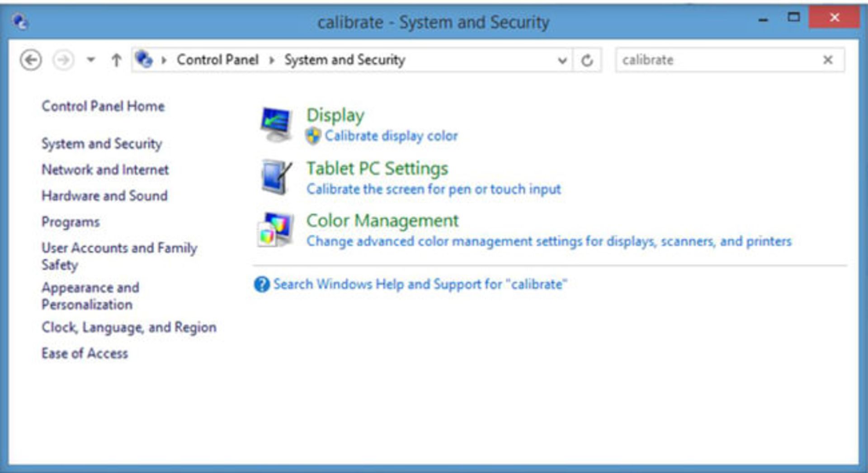Open the recent locations dropdown arrow
This screenshot has width=868, height=473.
pyautogui.click(x=91, y=60)
